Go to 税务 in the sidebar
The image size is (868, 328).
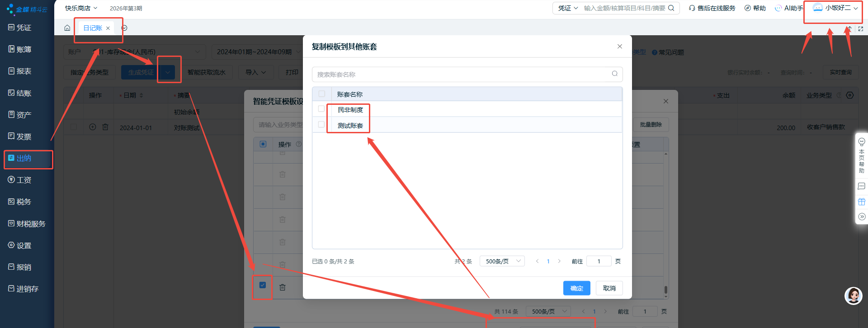[20, 201]
